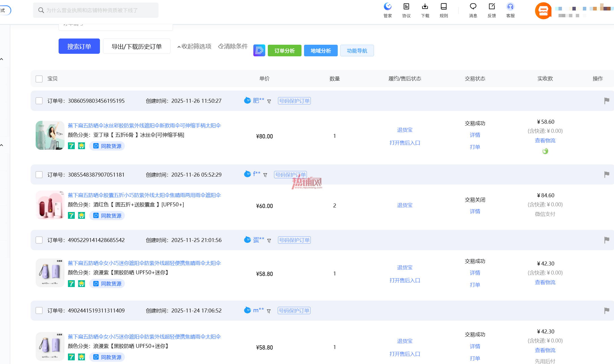Open the 消息 messages icon
Screen dimensions: 614x364
click(473, 7)
